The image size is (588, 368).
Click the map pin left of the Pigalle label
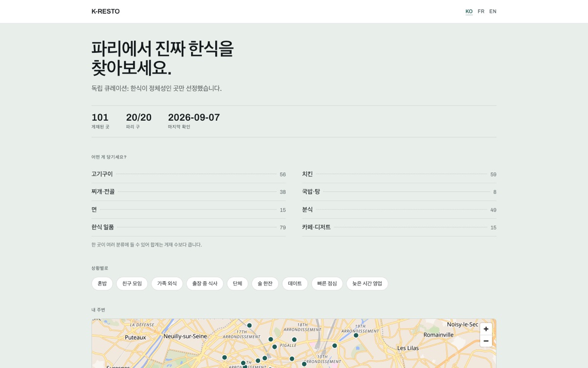point(274,347)
